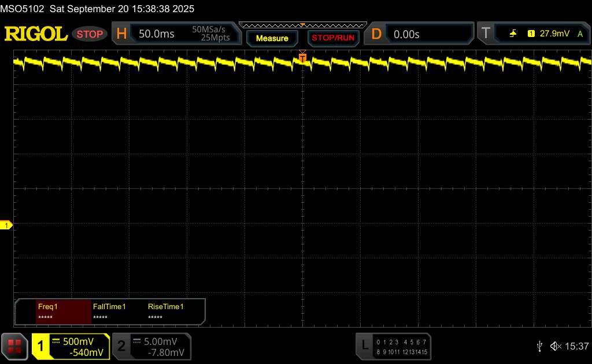Click the USB device status icon
The width and height of the screenshot is (592, 364).
539,346
